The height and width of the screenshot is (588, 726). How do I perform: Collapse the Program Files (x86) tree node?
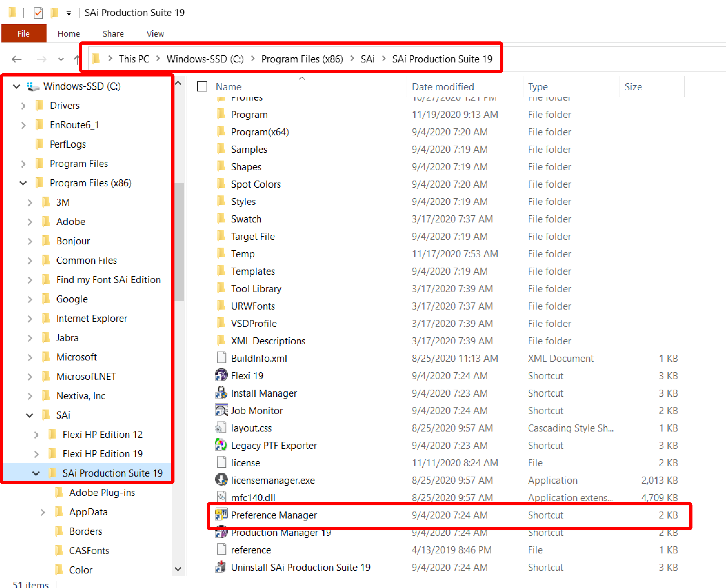click(x=23, y=183)
